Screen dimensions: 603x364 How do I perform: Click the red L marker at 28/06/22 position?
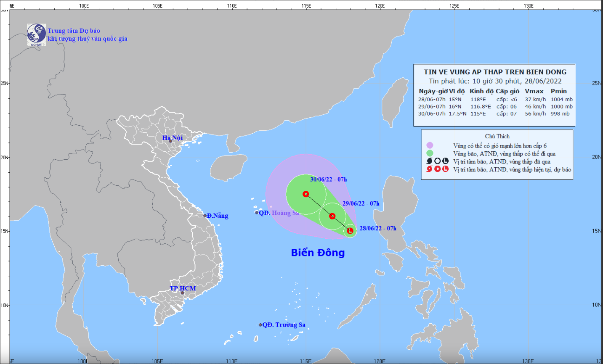pos(350,230)
